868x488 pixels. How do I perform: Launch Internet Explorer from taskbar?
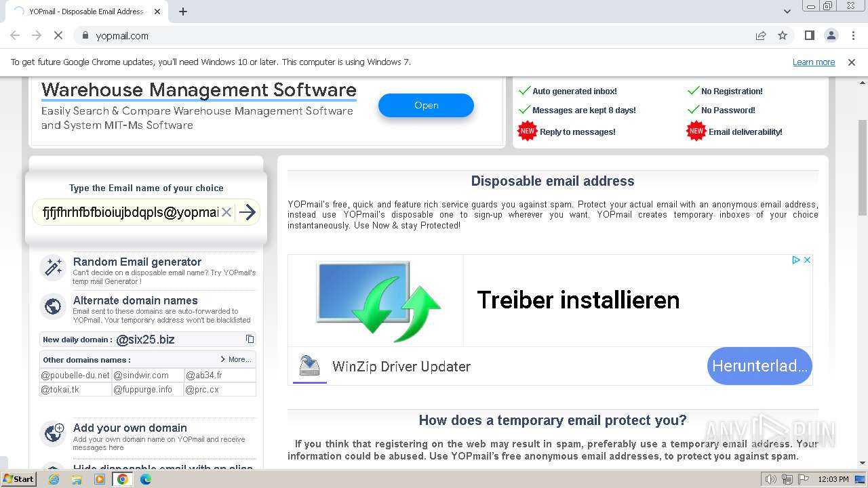click(54, 479)
